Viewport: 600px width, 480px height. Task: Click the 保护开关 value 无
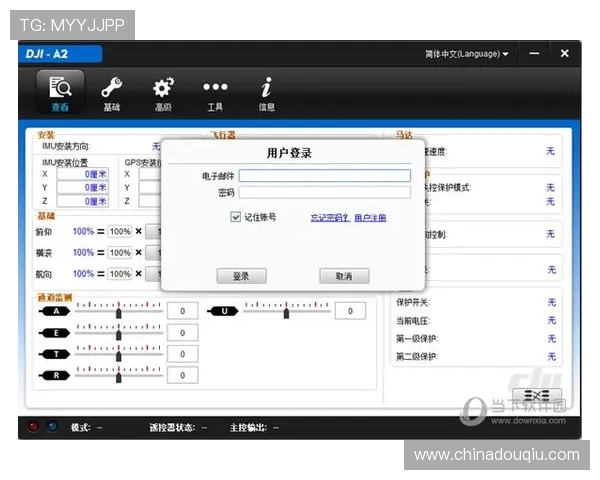coord(551,302)
